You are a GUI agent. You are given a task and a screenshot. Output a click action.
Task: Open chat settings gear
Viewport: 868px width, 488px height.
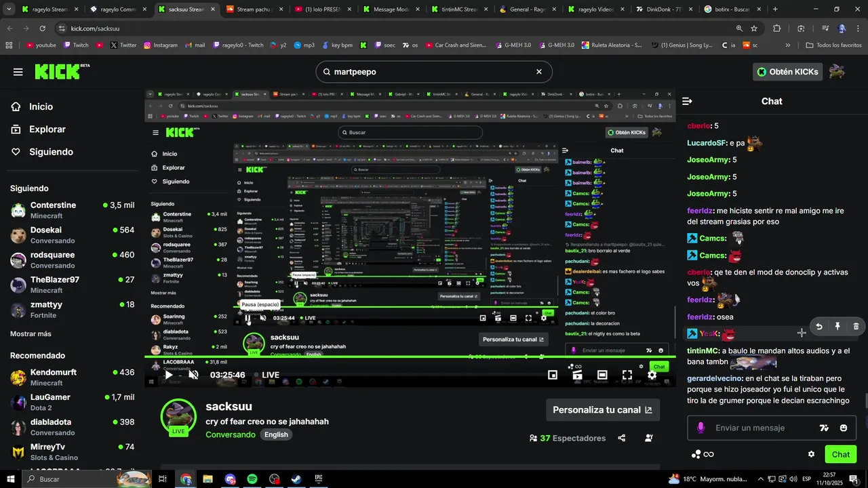tap(811, 454)
